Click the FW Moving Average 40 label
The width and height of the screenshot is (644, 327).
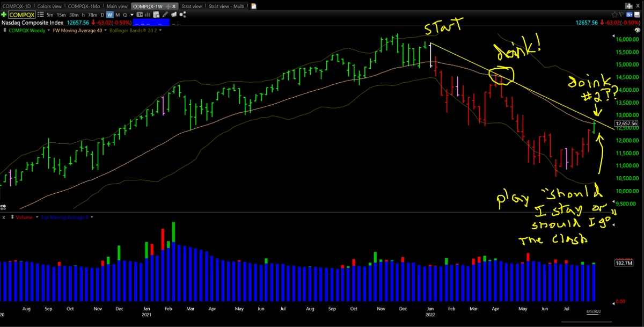click(x=77, y=31)
